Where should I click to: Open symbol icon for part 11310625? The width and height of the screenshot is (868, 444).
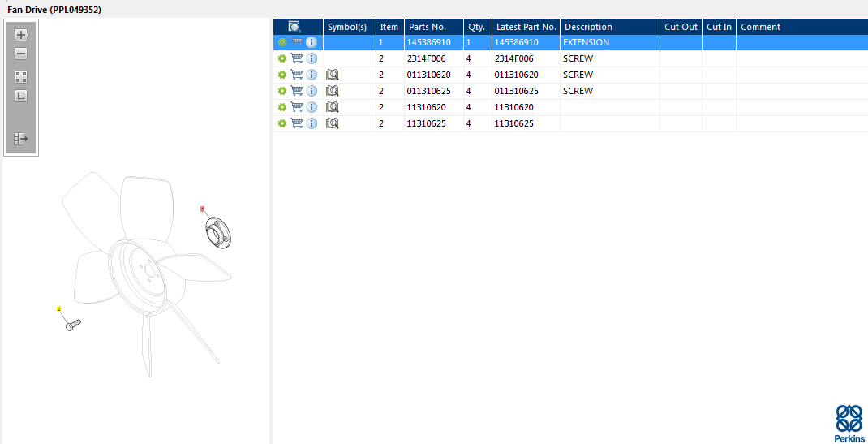332,123
